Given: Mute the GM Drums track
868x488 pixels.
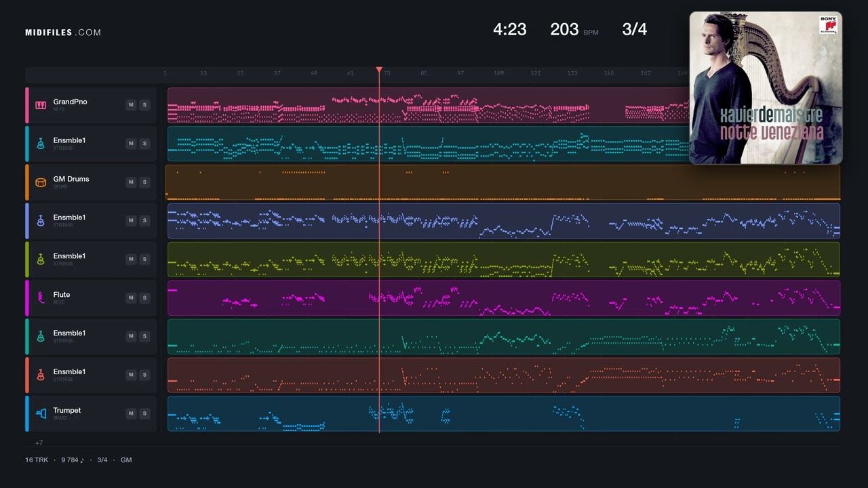Looking at the screenshot, I should [x=131, y=182].
